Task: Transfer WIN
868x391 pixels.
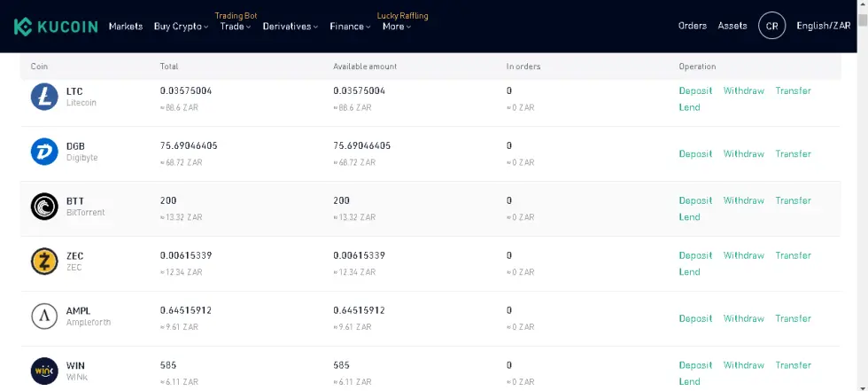Action: tap(793, 365)
